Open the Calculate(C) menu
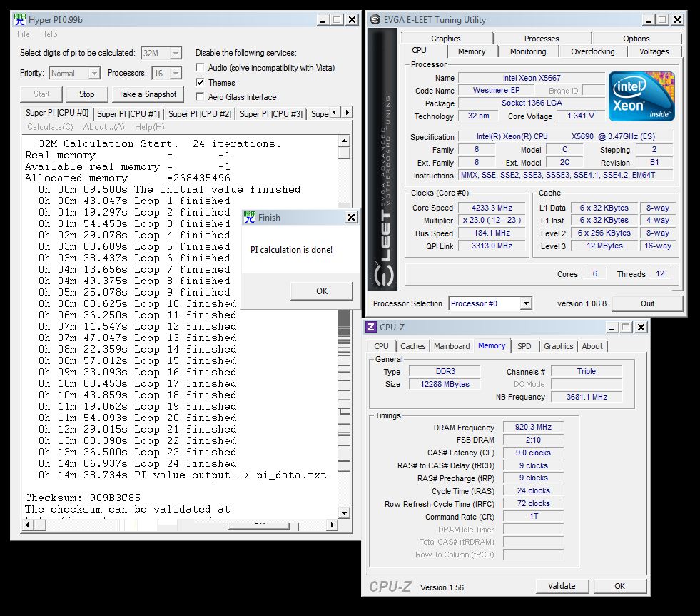 50,127
